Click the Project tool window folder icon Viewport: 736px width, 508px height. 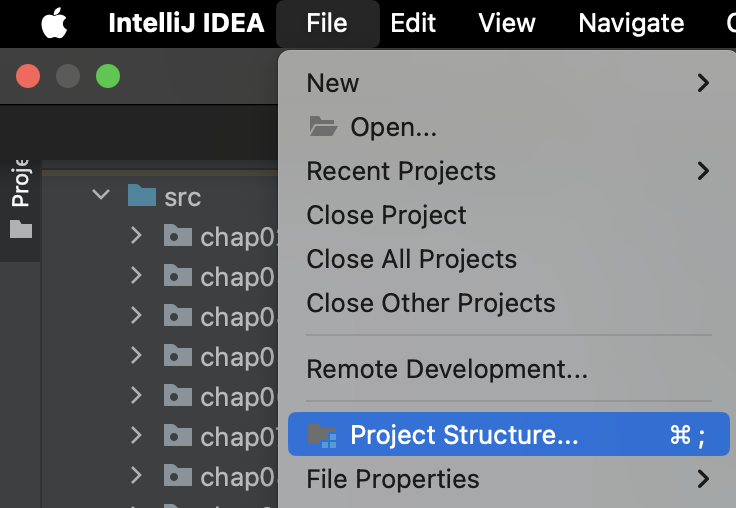pos(21,230)
